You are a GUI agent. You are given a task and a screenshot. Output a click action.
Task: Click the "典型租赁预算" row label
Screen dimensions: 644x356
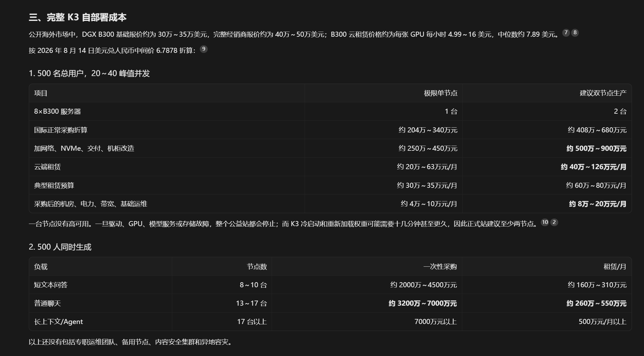point(54,186)
